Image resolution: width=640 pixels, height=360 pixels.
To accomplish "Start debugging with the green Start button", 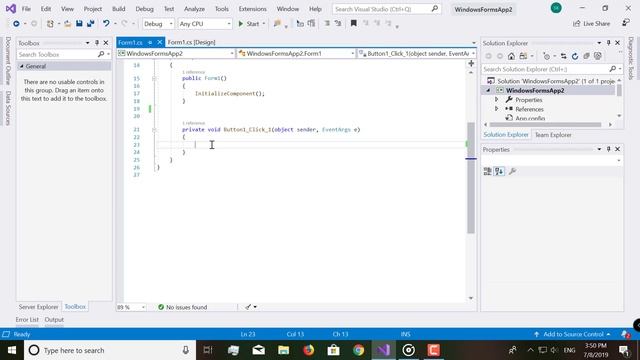I will tap(249, 24).
